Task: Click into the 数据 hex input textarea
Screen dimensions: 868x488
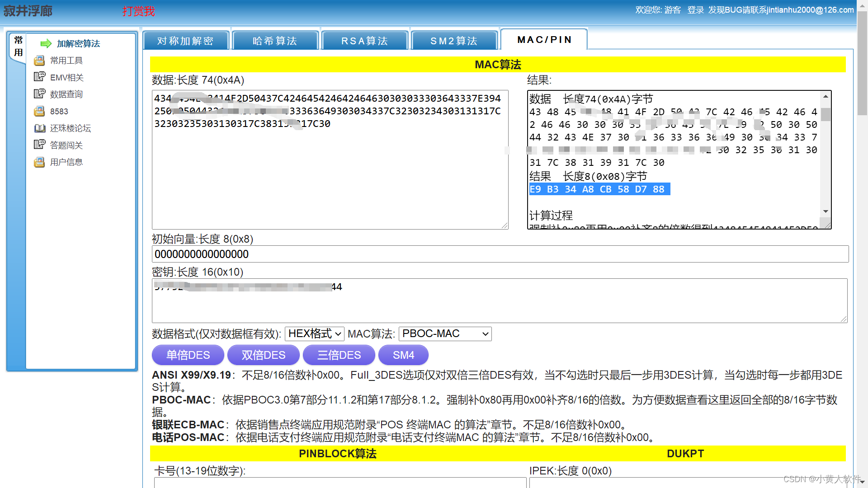Action: (x=330, y=160)
